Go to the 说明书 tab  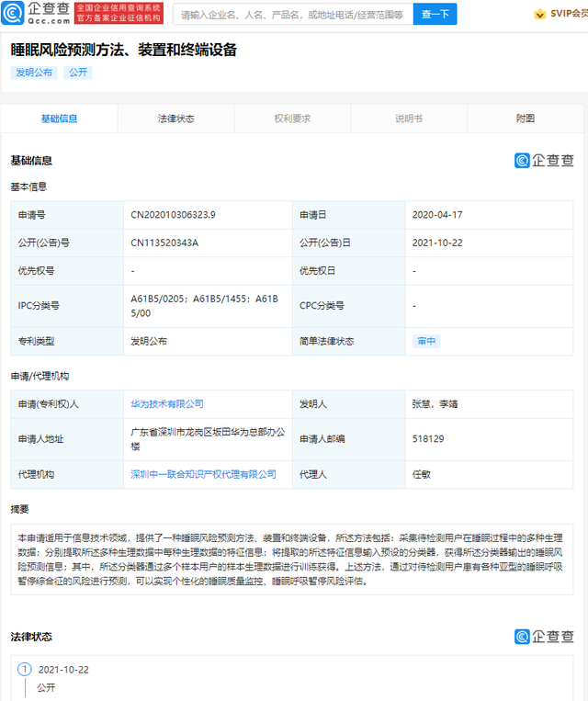tap(409, 119)
